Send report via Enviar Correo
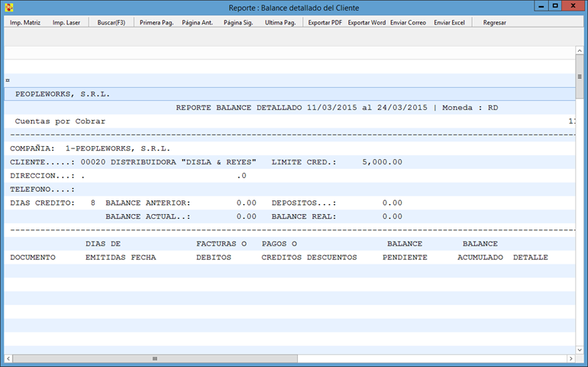This screenshot has width=588, height=367. (x=408, y=23)
